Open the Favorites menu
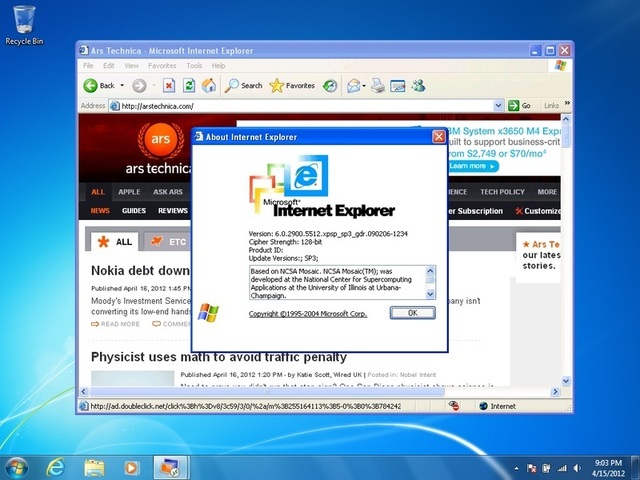 coord(162,66)
